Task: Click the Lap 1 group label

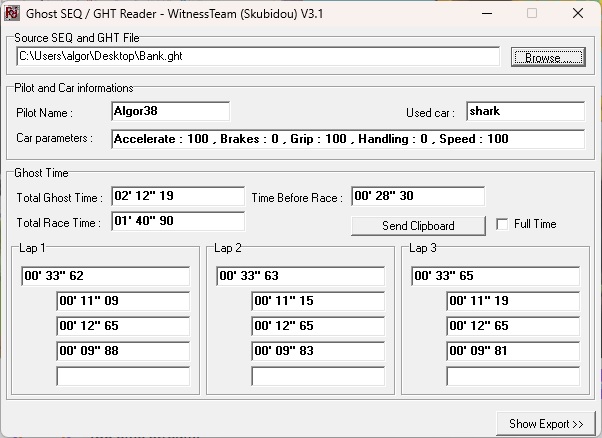Action: pyautogui.click(x=32, y=248)
